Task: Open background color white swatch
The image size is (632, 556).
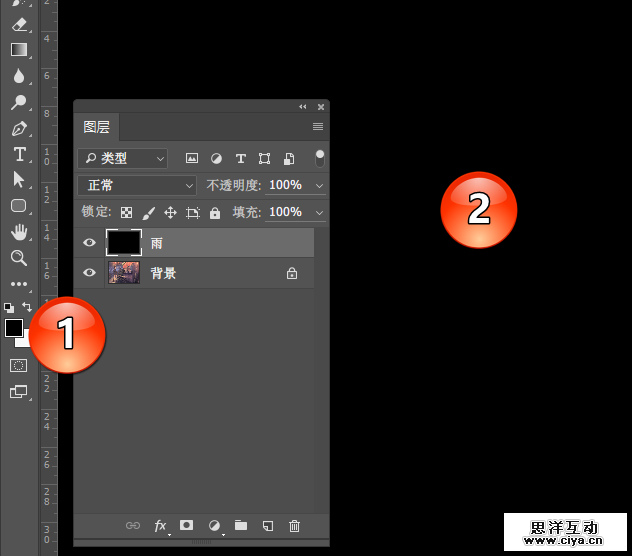Action: pos(24,341)
